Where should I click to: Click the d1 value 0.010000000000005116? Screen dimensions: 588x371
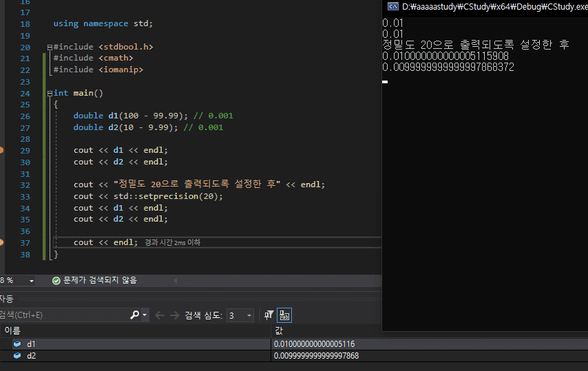point(314,343)
